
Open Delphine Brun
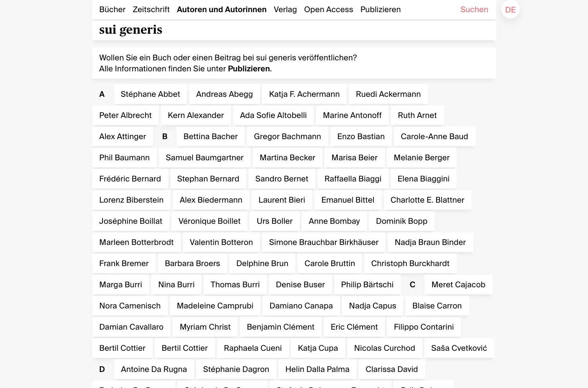[x=262, y=263]
